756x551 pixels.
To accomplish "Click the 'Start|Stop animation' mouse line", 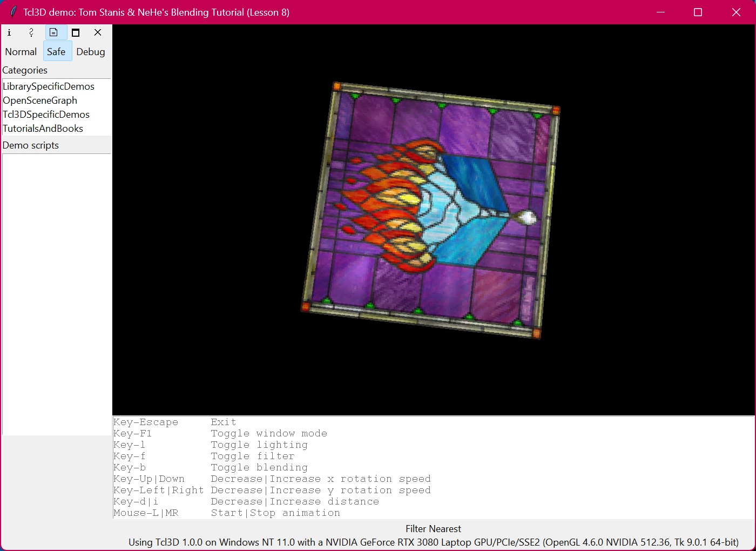I will tap(227, 513).
